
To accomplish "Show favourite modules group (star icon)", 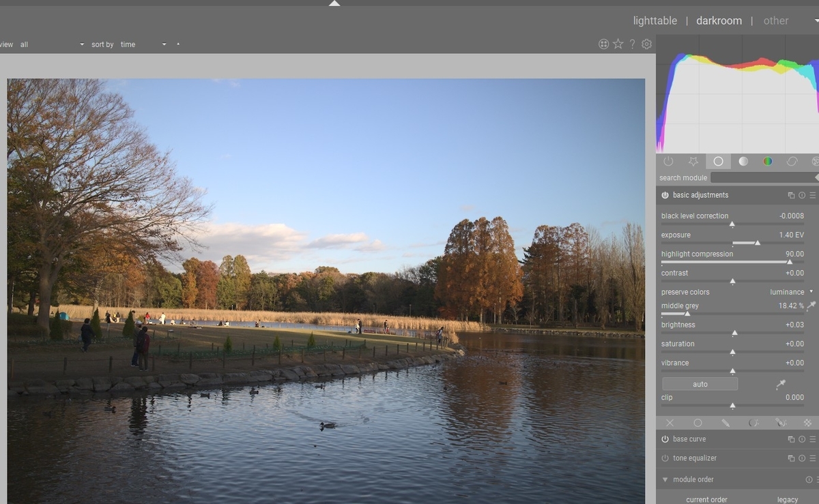I will click(693, 162).
